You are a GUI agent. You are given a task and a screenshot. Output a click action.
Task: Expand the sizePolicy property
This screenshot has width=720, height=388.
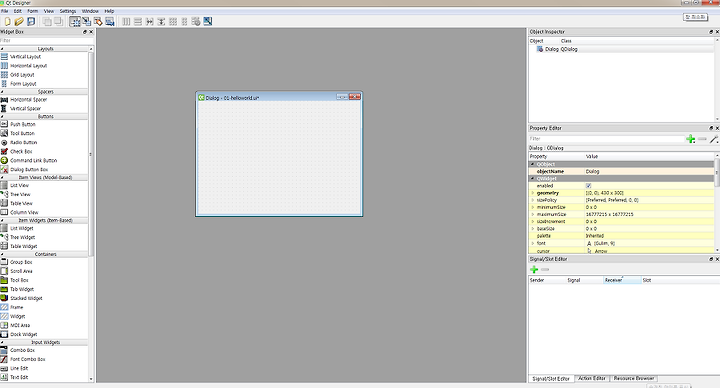pos(533,200)
